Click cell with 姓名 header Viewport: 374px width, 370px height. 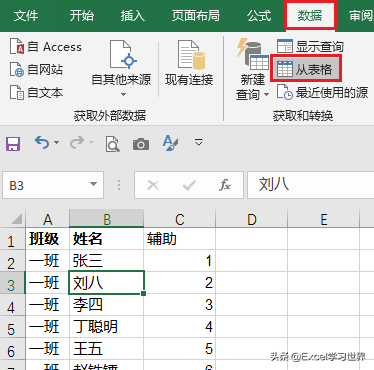[107, 239]
